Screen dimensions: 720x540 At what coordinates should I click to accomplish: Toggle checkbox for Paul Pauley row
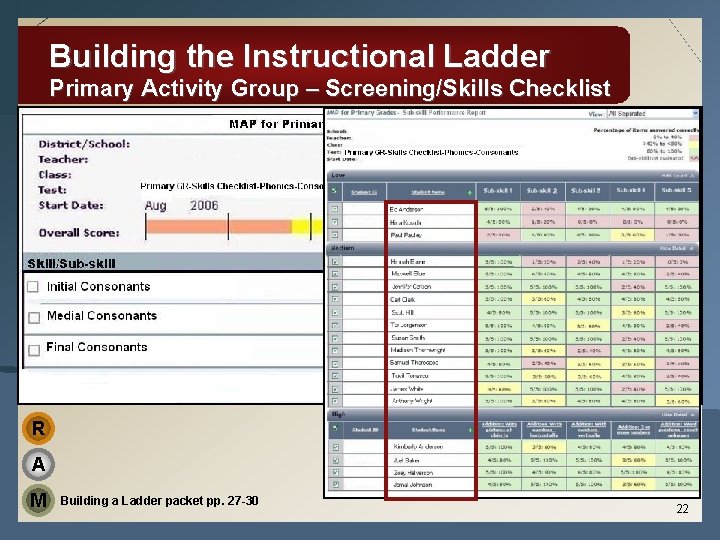(x=335, y=235)
